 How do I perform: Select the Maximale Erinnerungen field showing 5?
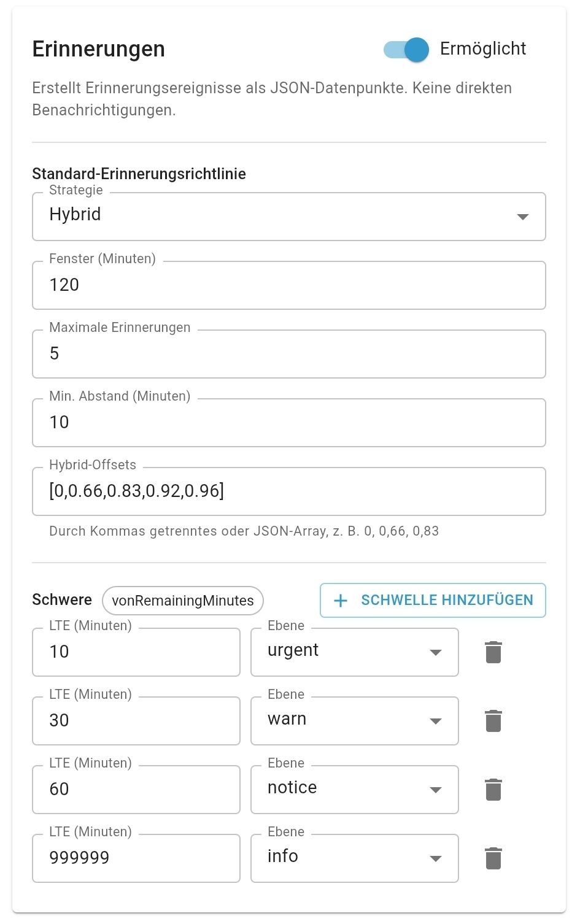[x=288, y=353]
